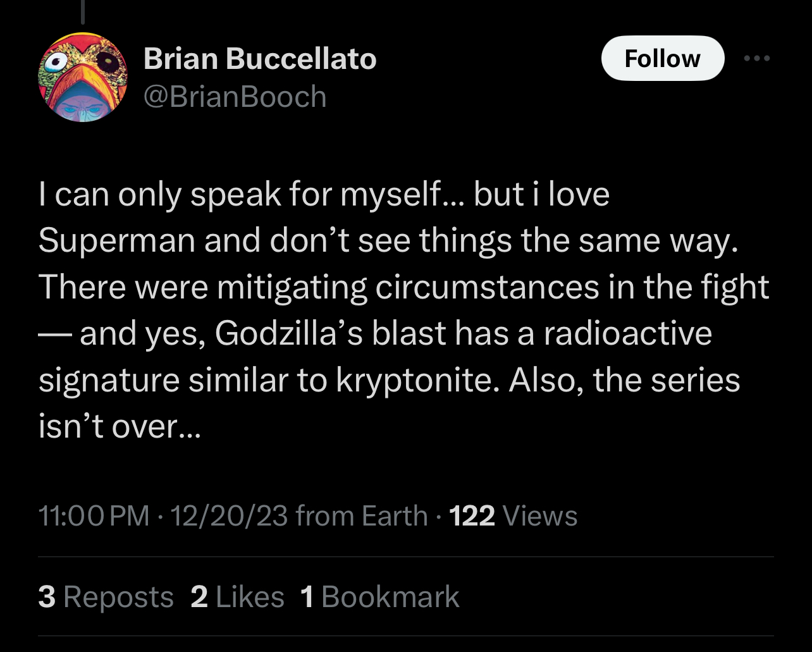
Task: Show the 2 Likes list
Action: (237, 597)
